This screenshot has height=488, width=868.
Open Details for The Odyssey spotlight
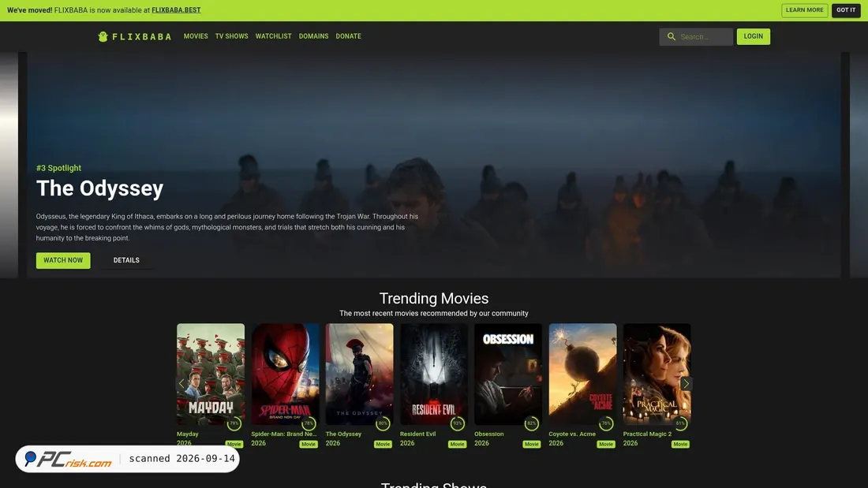tap(126, 260)
